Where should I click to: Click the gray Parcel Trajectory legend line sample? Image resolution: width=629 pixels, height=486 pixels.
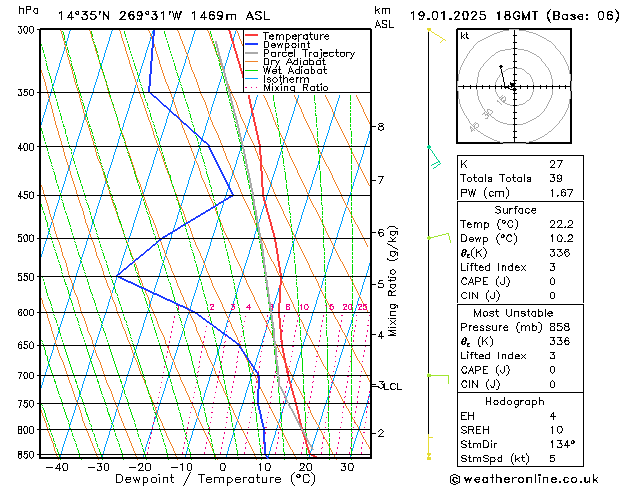[x=252, y=53]
